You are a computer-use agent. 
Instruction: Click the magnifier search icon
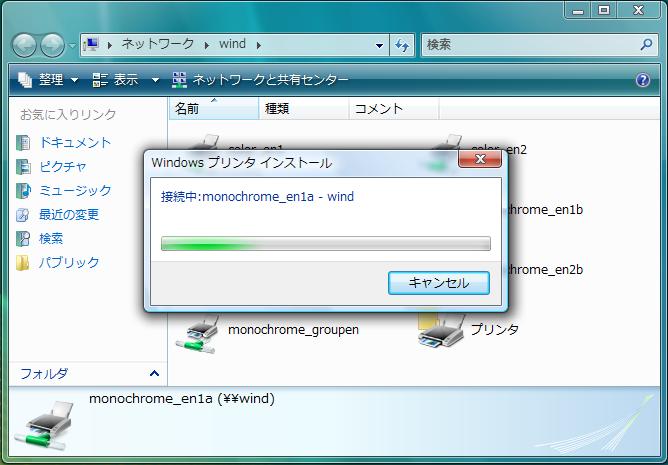click(x=646, y=44)
